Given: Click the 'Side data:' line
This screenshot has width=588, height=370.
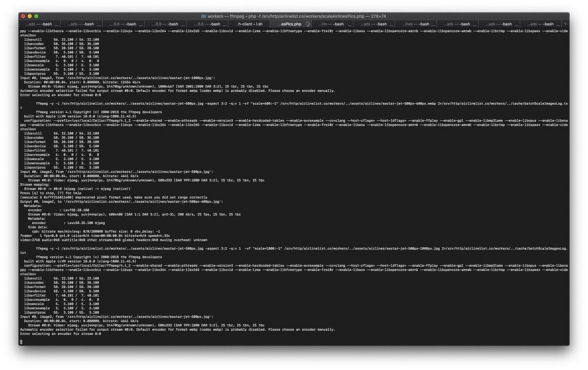Looking at the screenshot, I should click(x=38, y=227).
